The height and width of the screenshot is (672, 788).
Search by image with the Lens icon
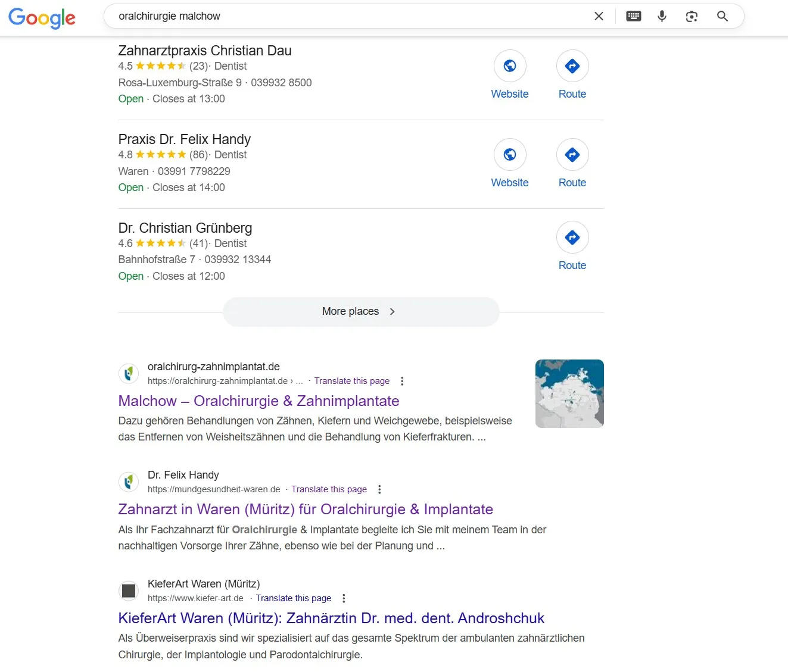(x=692, y=16)
